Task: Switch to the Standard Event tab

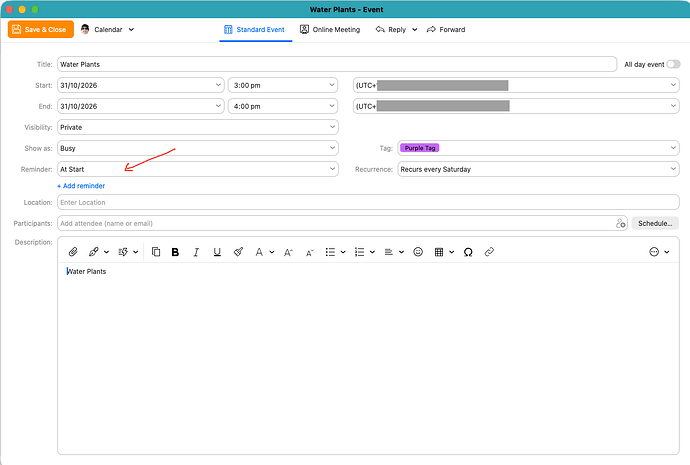Action: click(255, 29)
